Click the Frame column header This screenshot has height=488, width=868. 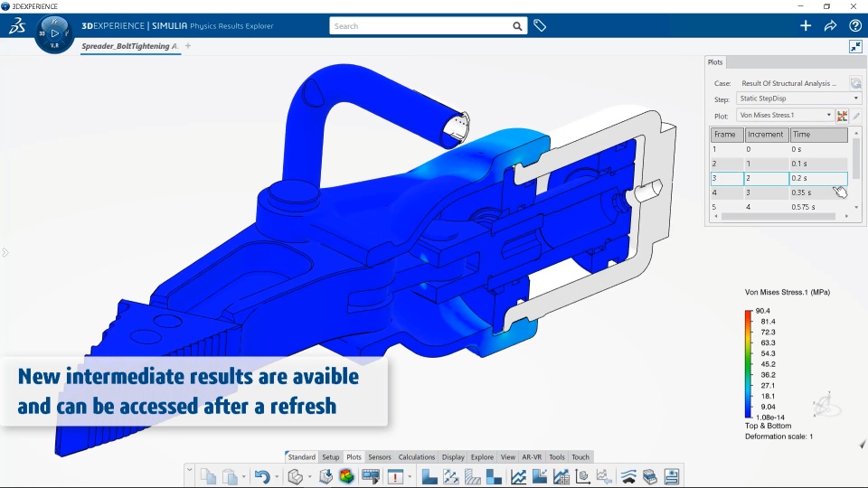pyautogui.click(x=727, y=135)
